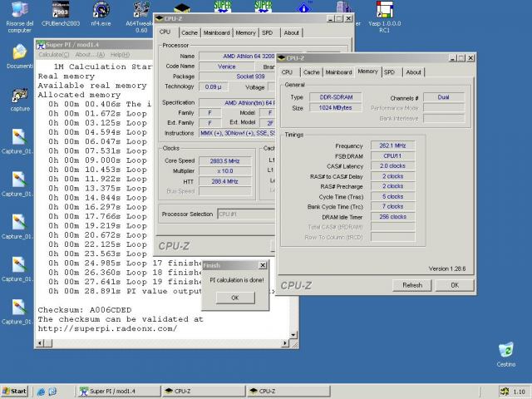The width and height of the screenshot is (532, 399).
Task: Click OK in the Finish dialog
Action: (235, 298)
